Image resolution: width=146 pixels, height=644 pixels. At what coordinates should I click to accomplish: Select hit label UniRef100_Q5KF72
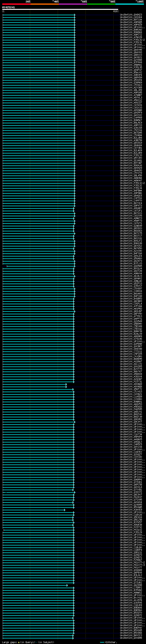click(131, 389)
